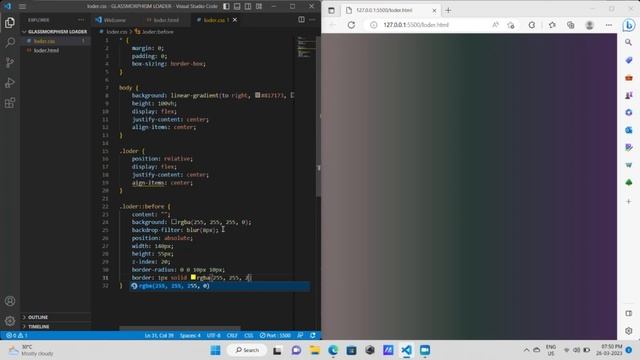Open Edge sidebar settings gear
This screenshot has height=360, width=640.
click(629, 331)
